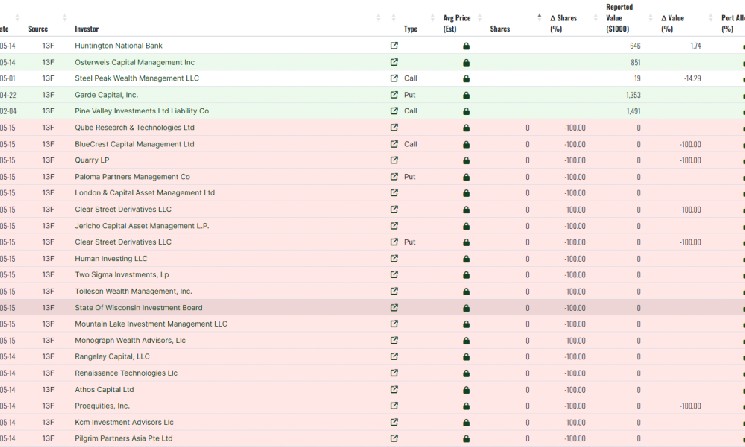Screen dimensions: 745x447
Task: Click lock icon in Garde Capital row
Action: pos(467,95)
